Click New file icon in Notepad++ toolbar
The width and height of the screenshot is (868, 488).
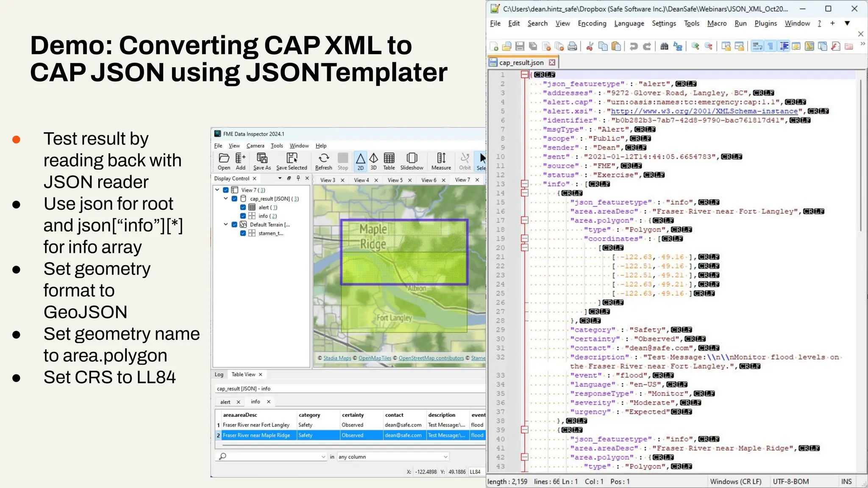pyautogui.click(x=494, y=46)
